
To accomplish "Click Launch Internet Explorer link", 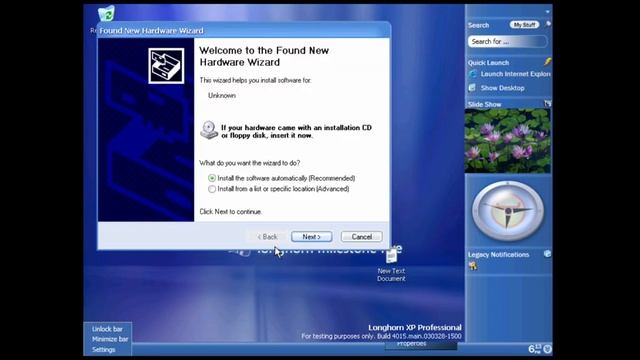I will [515, 74].
